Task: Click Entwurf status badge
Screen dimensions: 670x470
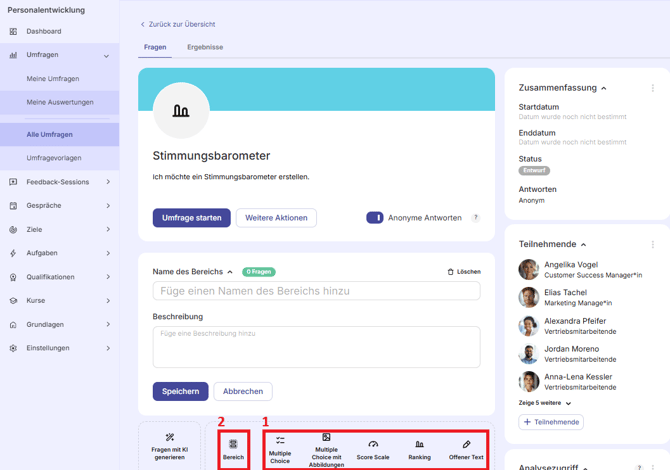Action: point(534,170)
